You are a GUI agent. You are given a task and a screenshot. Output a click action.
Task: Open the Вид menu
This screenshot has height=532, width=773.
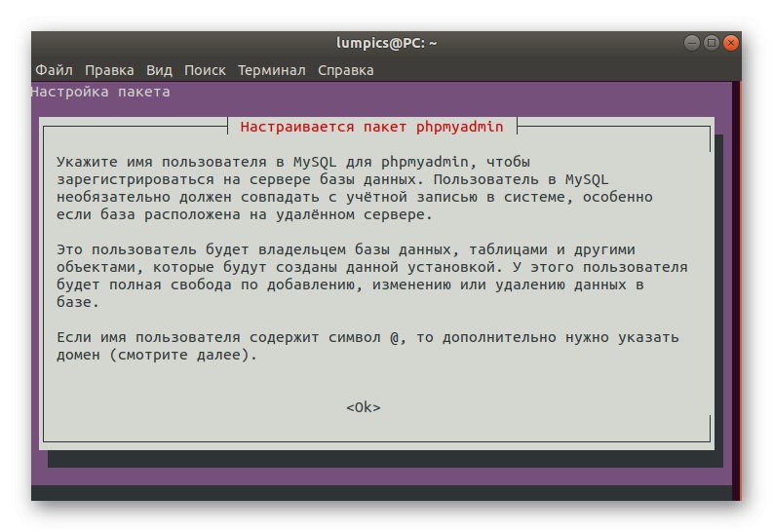[159, 70]
